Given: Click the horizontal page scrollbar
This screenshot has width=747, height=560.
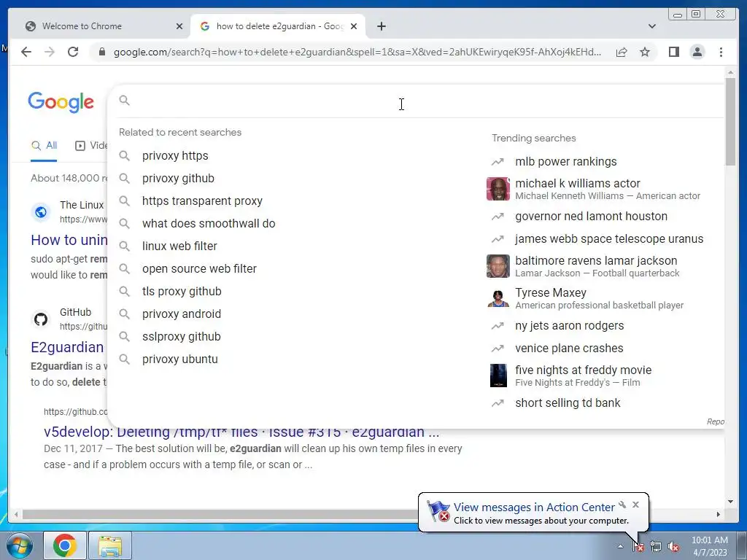Looking at the screenshot, I should click(219, 514).
